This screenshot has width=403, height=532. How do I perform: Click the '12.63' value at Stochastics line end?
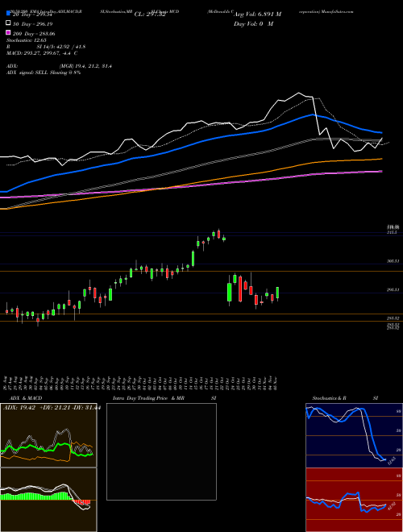[x=391, y=461]
